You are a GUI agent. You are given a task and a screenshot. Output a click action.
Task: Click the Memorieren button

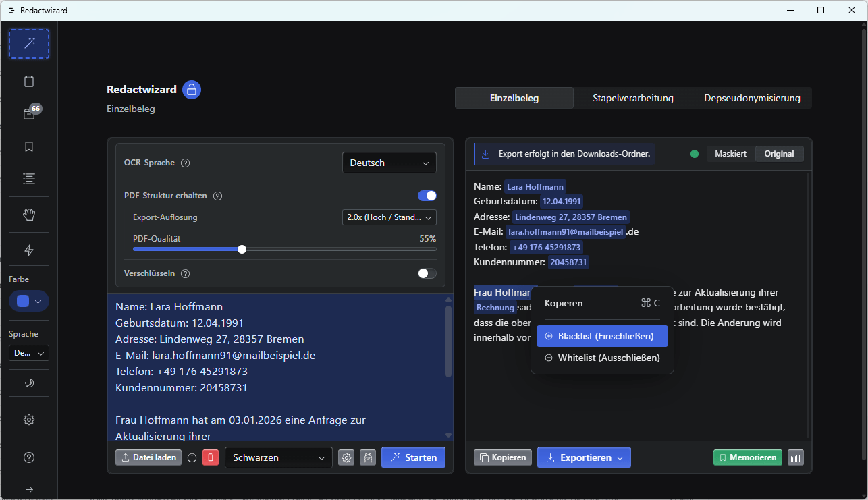pyautogui.click(x=748, y=457)
